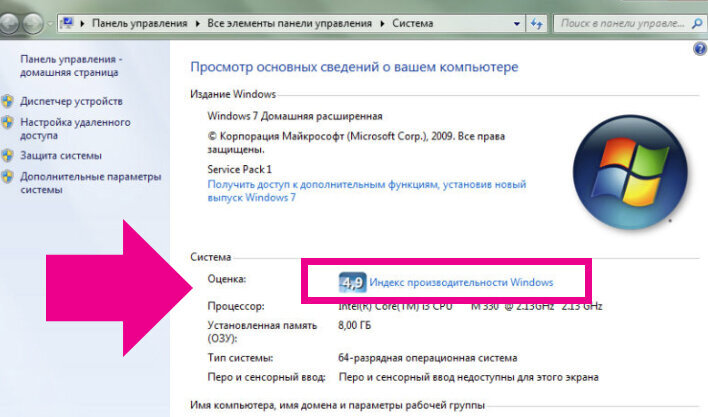Click the Forward navigation arrow button
The image size is (708, 417).
point(33,23)
